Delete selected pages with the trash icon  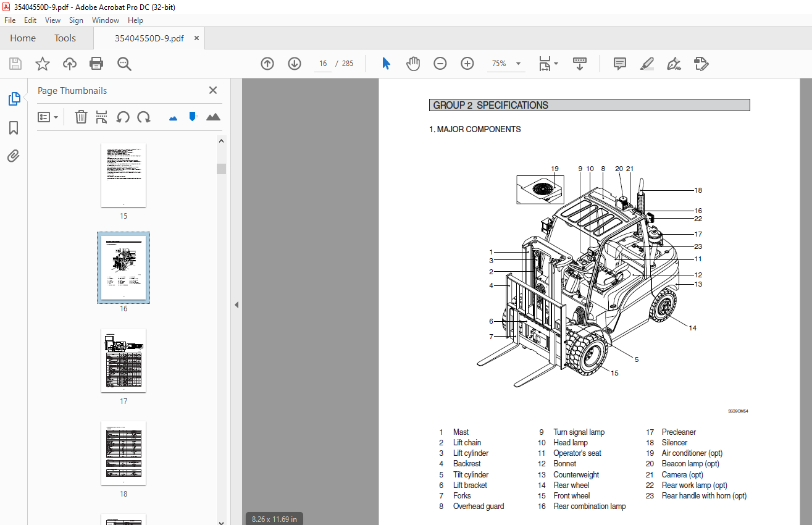(x=81, y=117)
